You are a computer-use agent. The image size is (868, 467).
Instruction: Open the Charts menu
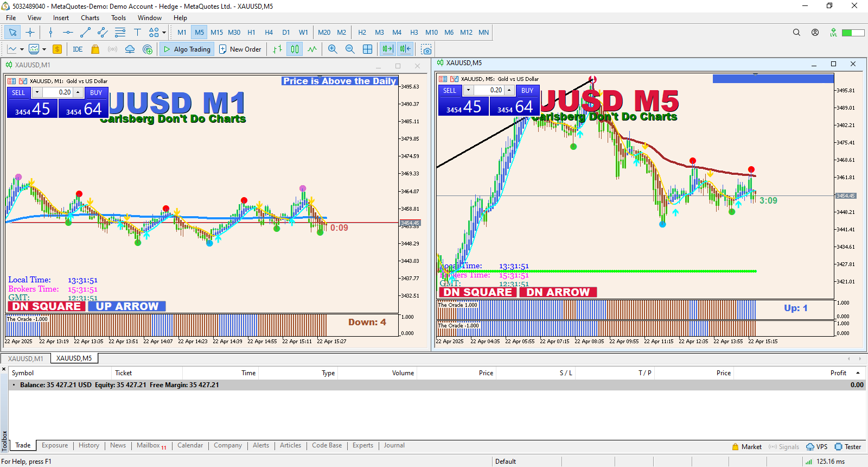point(90,18)
